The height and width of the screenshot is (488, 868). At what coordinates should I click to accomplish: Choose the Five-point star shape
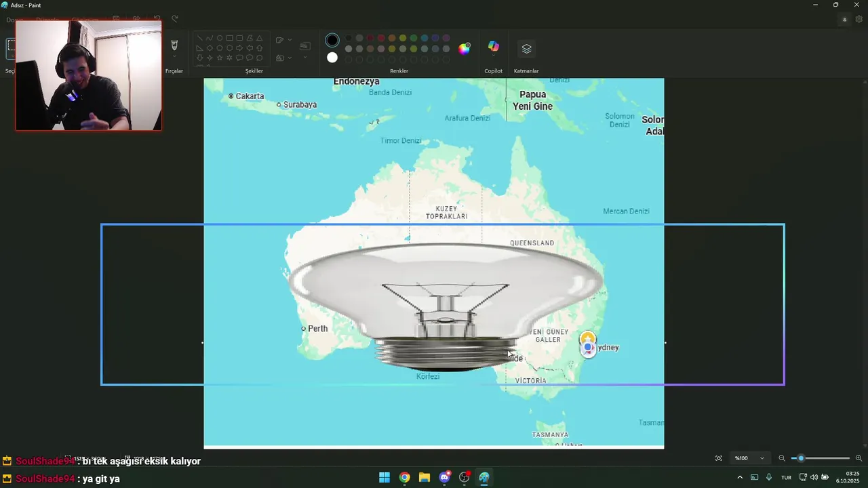pyautogui.click(x=220, y=58)
